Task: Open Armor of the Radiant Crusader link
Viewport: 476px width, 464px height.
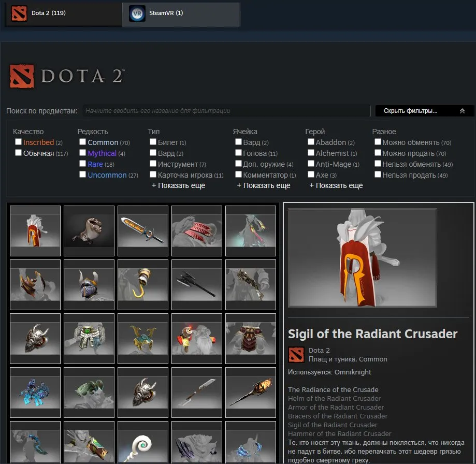Action: tap(336, 407)
